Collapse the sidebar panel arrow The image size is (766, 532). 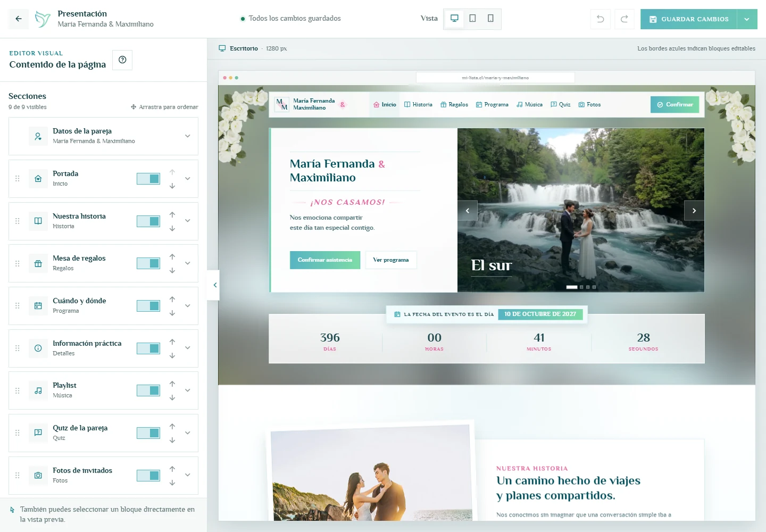click(x=214, y=285)
